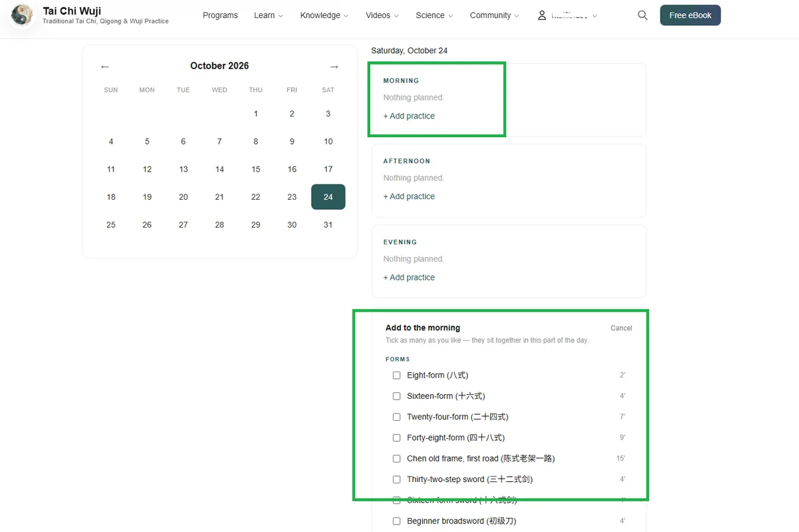This screenshot has width=799, height=532.
Task: Open the Science dropdown menu
Action: pyautogui.click(x=434, y=15)
